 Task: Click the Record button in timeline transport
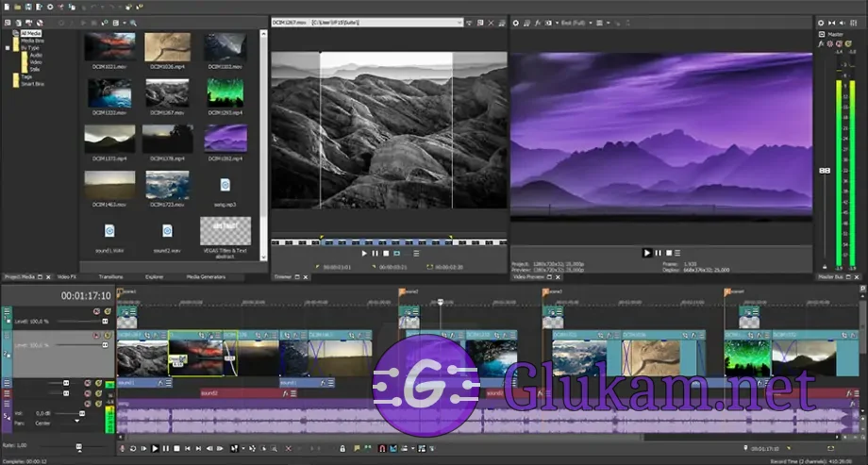[x=122, y=448]
